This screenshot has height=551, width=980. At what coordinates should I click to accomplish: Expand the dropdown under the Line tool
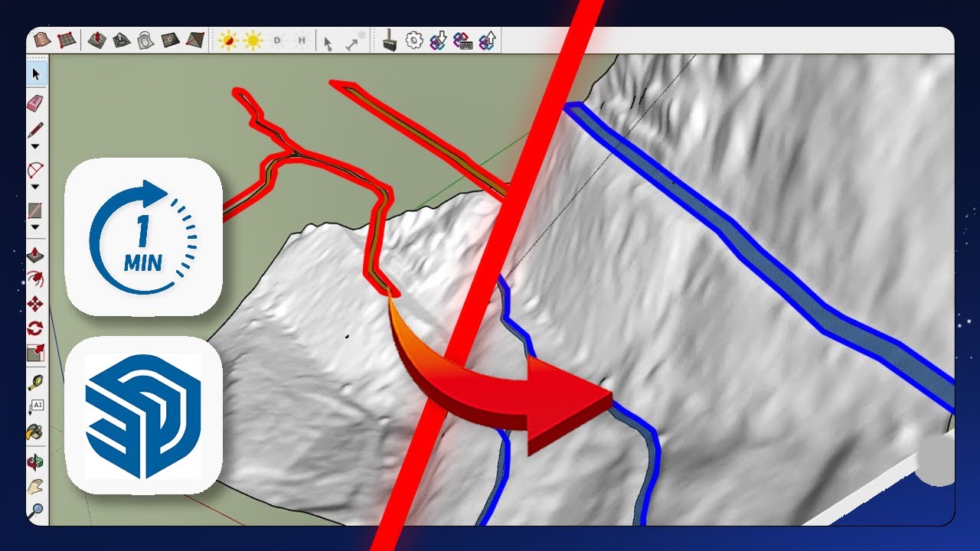point(35,145)
